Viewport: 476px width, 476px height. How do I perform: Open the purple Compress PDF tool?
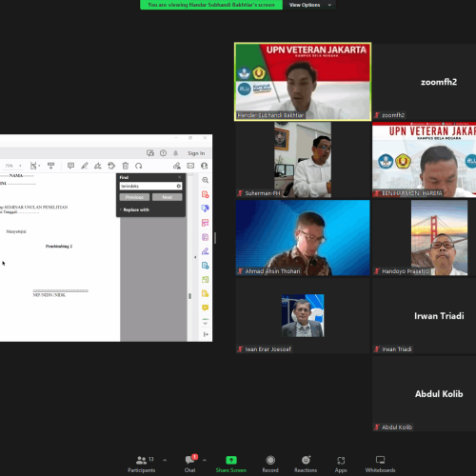[206, 237]
